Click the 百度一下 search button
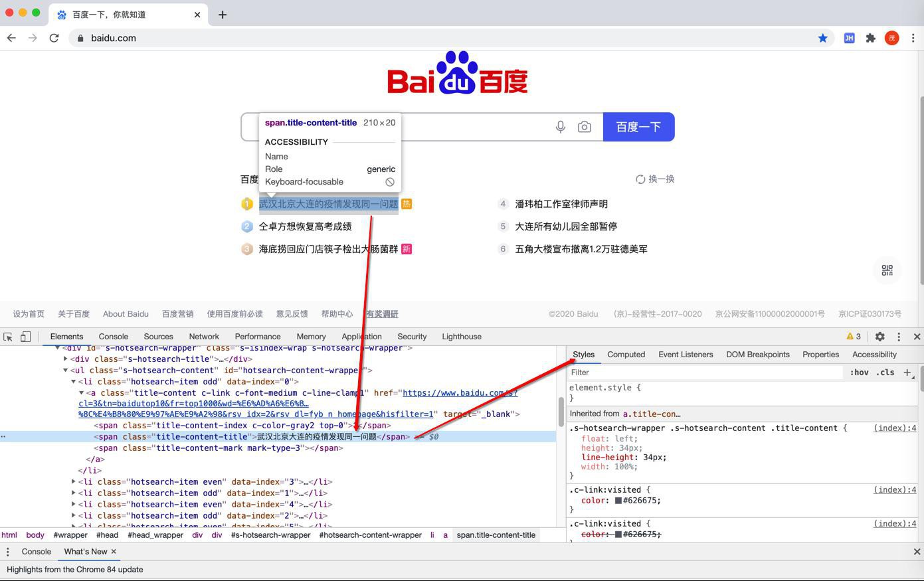Viewport: 924px width, 581px height. tap(638, 127)
